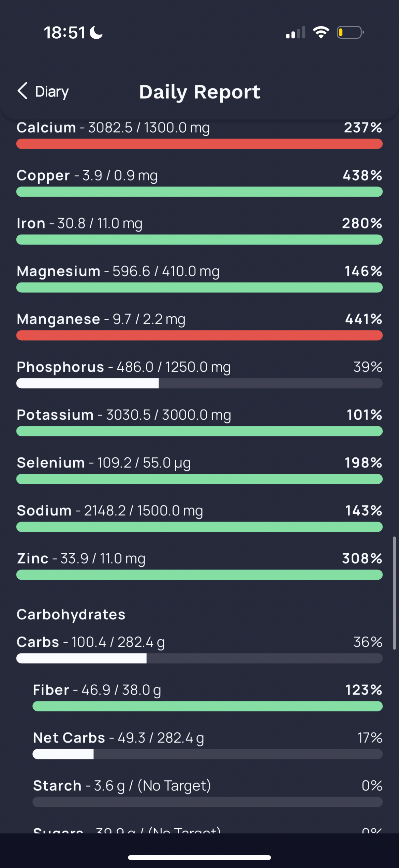Tap the Daily Report title
The image size is (399, 868).
pos(200,92)
